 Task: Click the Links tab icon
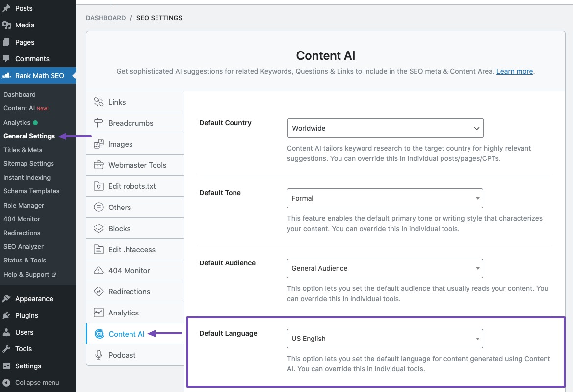[x=99, y=102]
